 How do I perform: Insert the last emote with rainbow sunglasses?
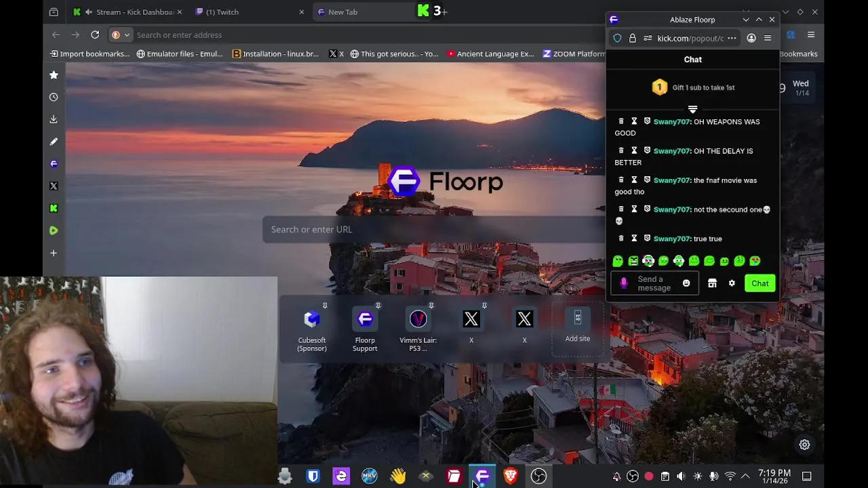tap(755, 261)
